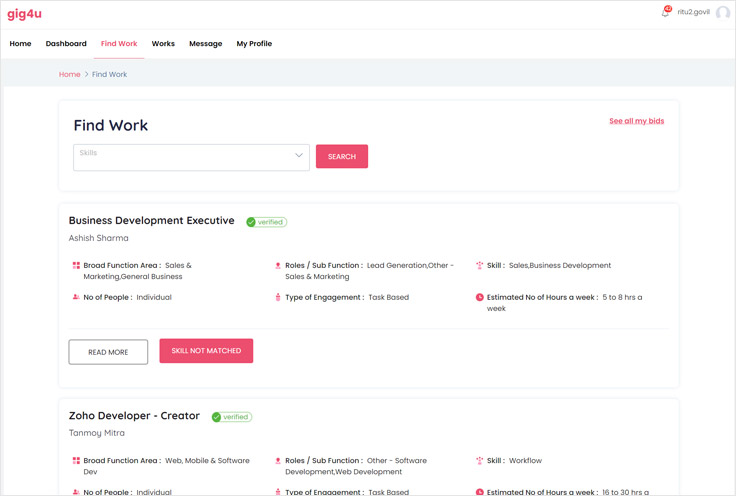Click poster name Tanmoy Mitra

(97, 433)
